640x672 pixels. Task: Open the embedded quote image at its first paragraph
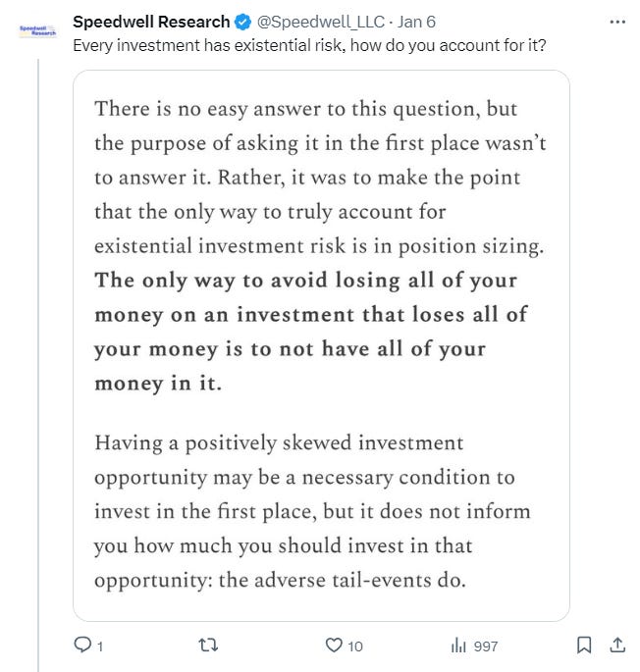pyautogui.click(x=320, y=178)
